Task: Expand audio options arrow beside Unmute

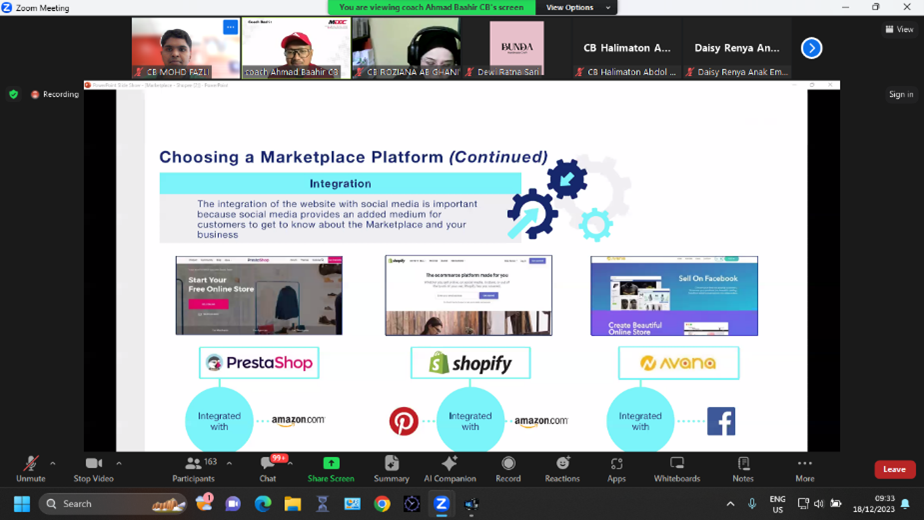Action: tap(52, 463)
